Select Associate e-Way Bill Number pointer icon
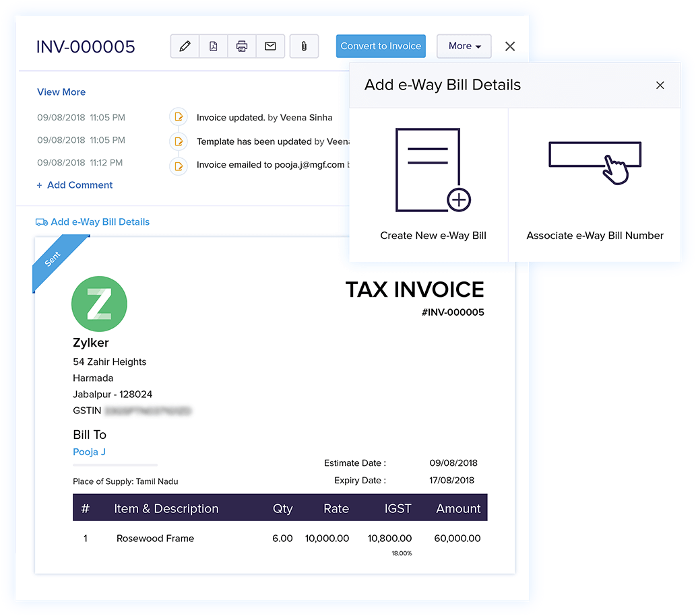The image size is (696, 616). 595,163
